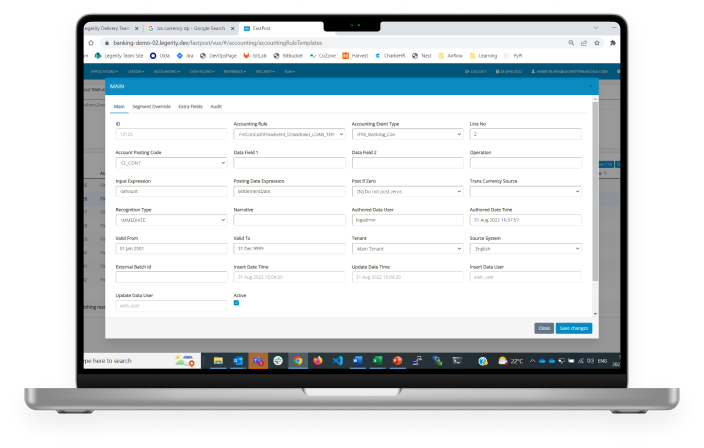Expand the Accounting Rule dropdown
The width and height of the screenshot is (704, 448).
click(288, 133)
